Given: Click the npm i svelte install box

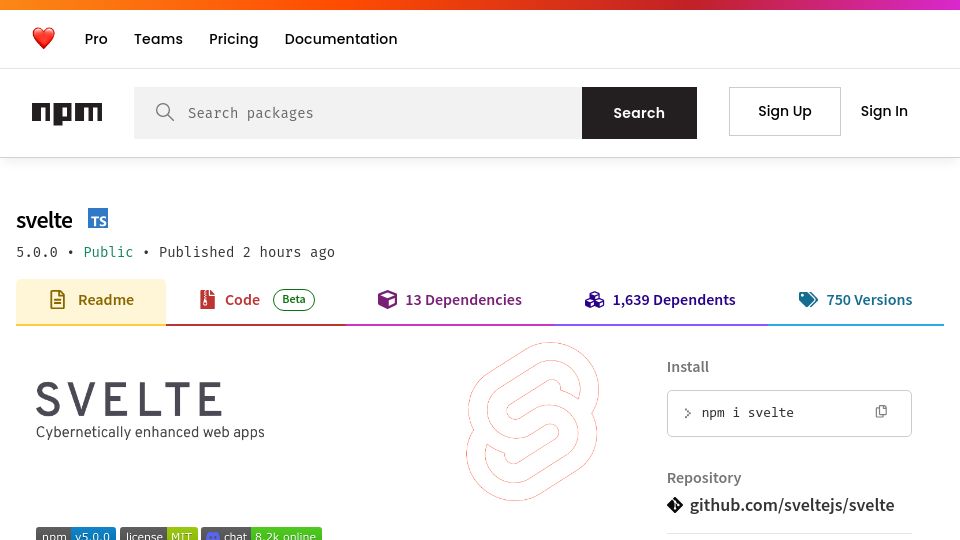Looking at the screenshot, I should pyautogui.click(x=789, y=413).
